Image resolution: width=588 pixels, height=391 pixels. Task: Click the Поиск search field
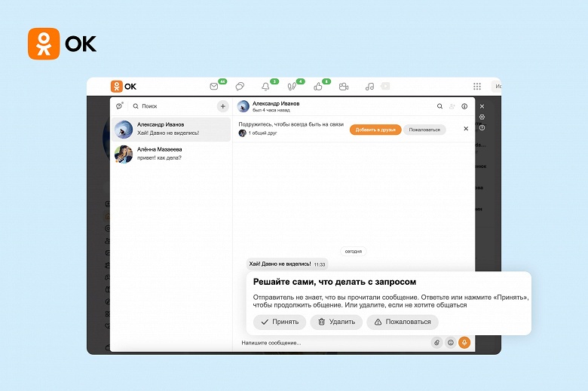point(173,106)
